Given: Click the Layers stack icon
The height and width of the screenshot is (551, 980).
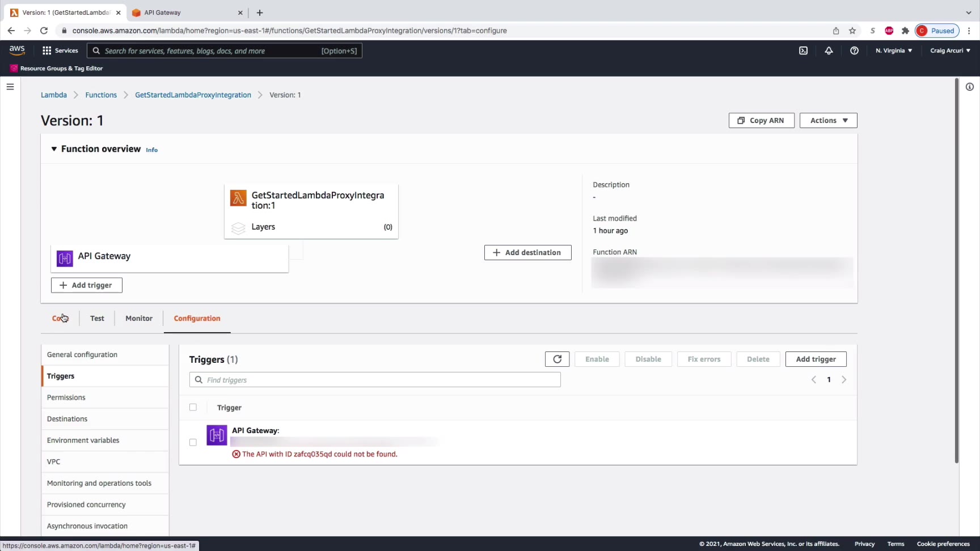Looking at the screenshot, I should 238,227.
